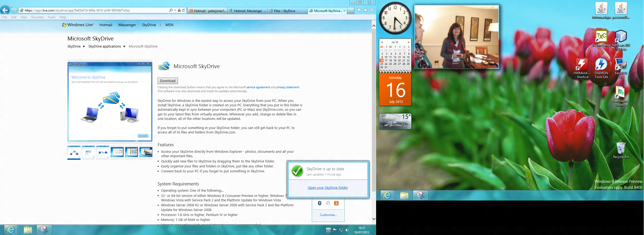
Task: Click SkyDrive in Windows Live header
Action: 149,25
